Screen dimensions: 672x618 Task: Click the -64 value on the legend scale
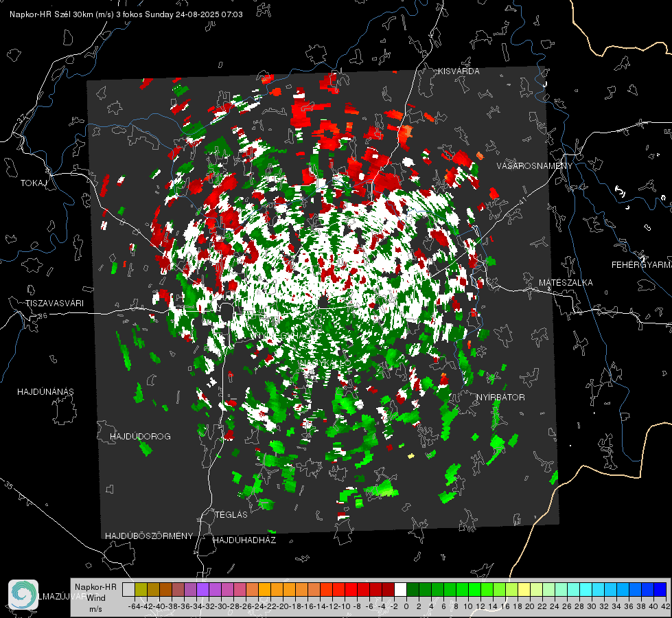[x=135, y=606]
